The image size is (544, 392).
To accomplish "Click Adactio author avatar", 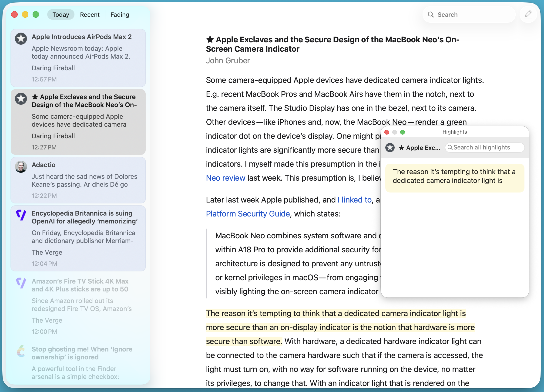I will (21, 166).
